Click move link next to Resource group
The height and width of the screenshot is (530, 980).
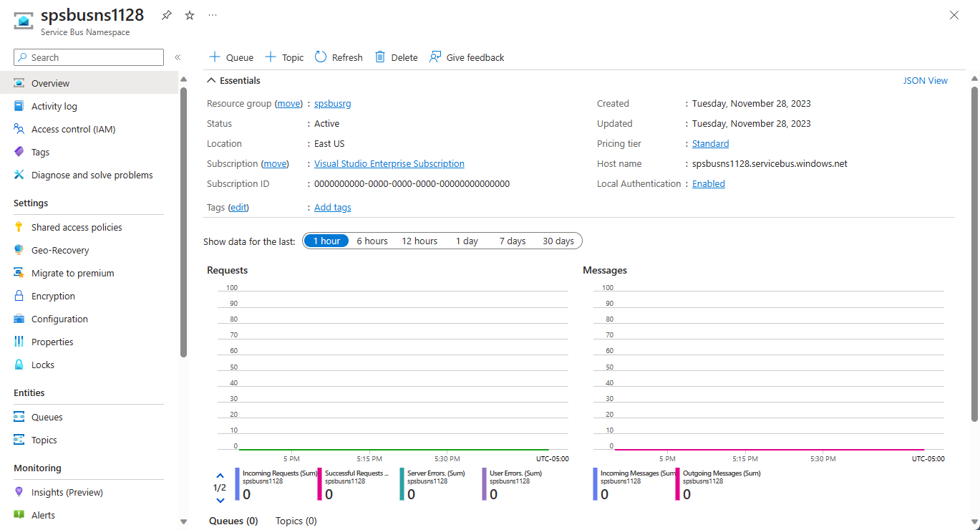[289, 103]
